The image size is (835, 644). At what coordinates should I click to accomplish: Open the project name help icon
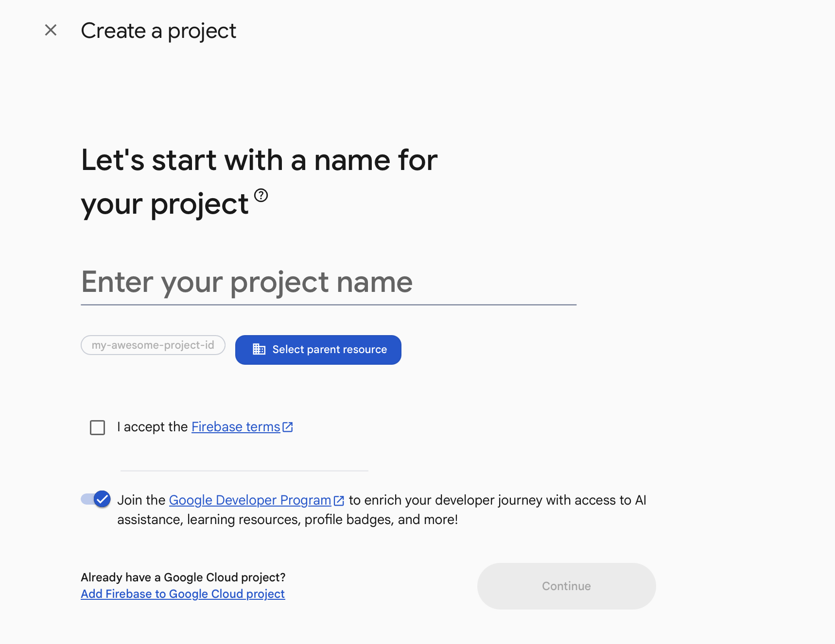point(261,195)
